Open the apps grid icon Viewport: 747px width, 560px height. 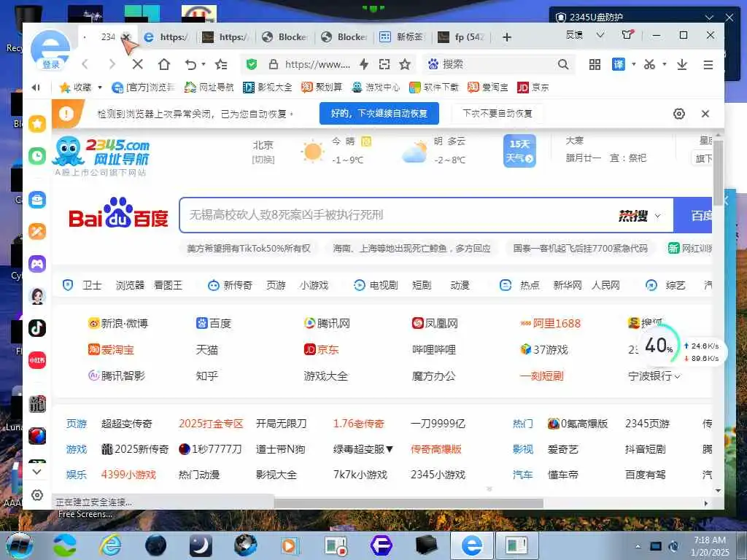(x=595, y=64)
